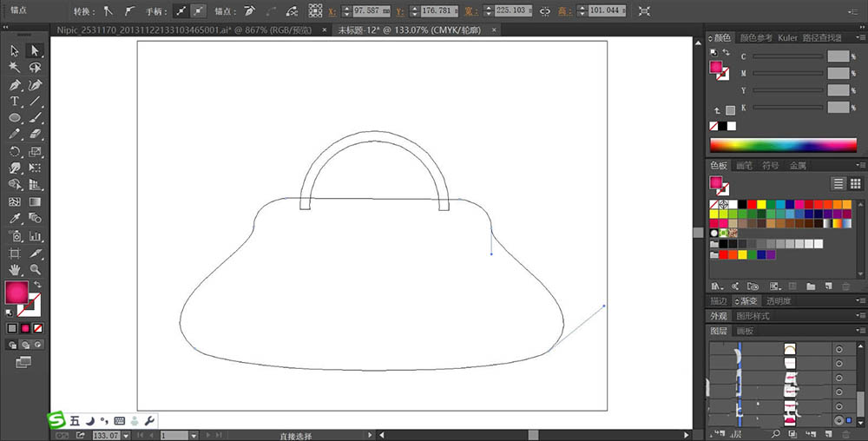Open the zoom level dropdown in status bar

click(x=126, y=436)
